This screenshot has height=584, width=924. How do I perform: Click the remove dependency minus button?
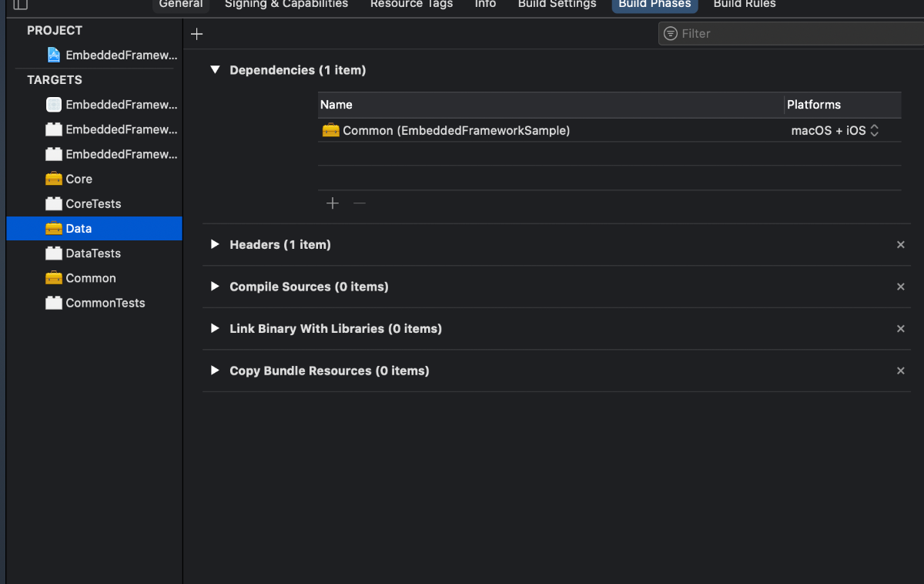(359, 203)
